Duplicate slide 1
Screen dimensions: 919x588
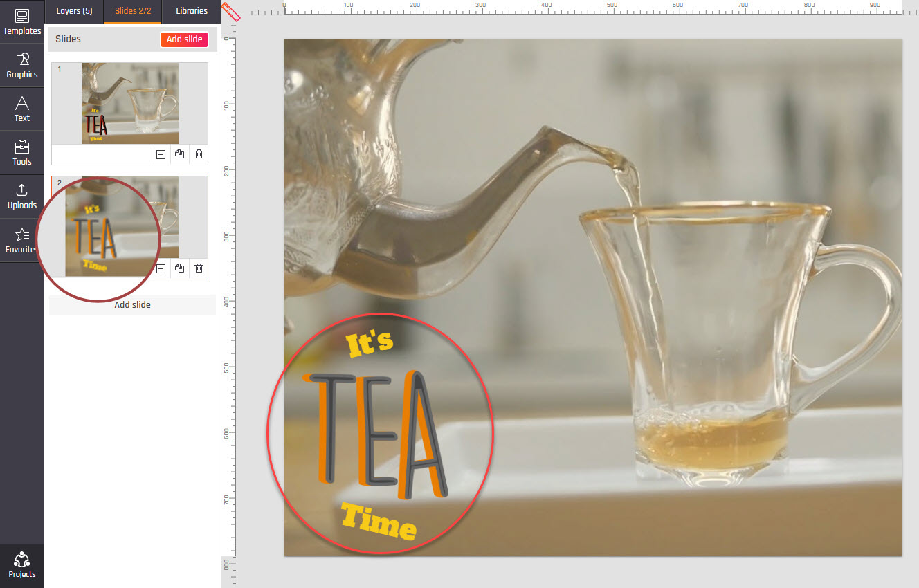pos(180,155)
